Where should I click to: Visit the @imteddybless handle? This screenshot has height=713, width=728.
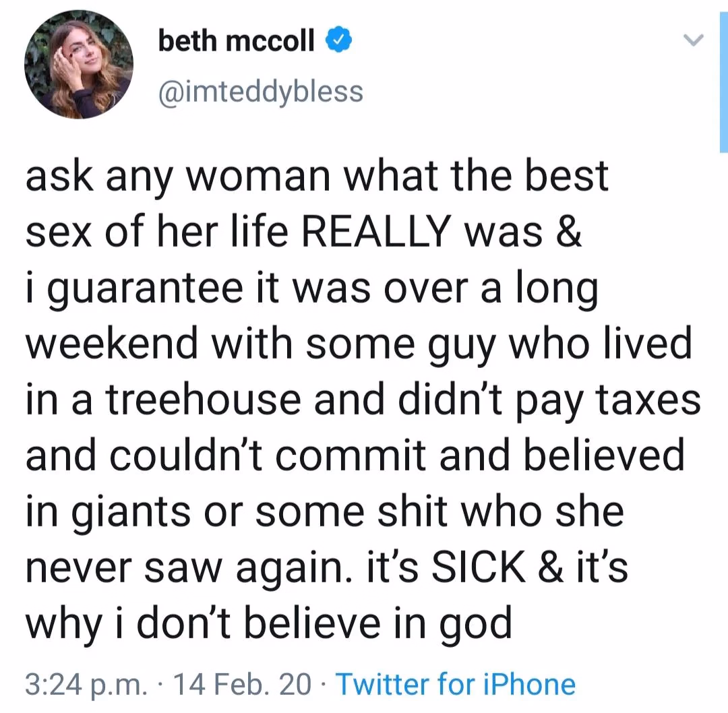tap(261, 92)
